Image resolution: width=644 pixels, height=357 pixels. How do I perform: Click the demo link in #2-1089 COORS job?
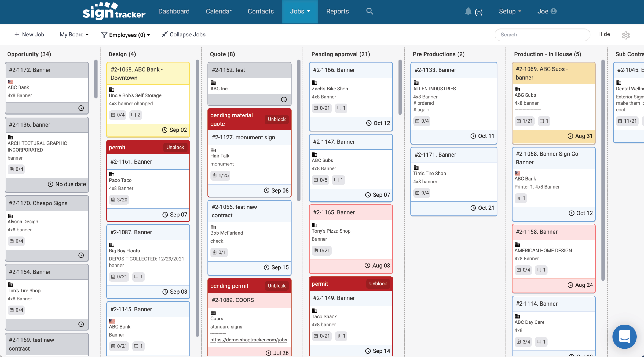[x=248, y=340]
